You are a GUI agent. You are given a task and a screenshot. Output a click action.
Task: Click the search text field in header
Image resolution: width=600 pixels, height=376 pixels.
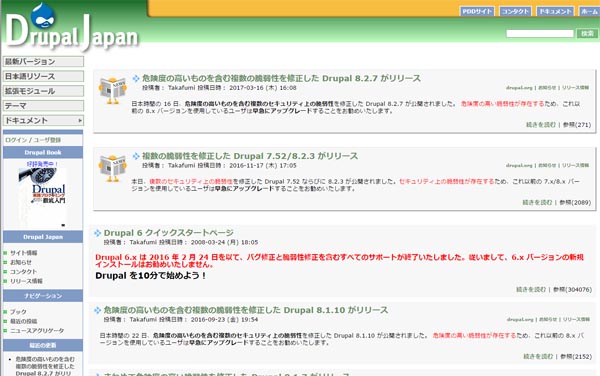coord(540,34)
